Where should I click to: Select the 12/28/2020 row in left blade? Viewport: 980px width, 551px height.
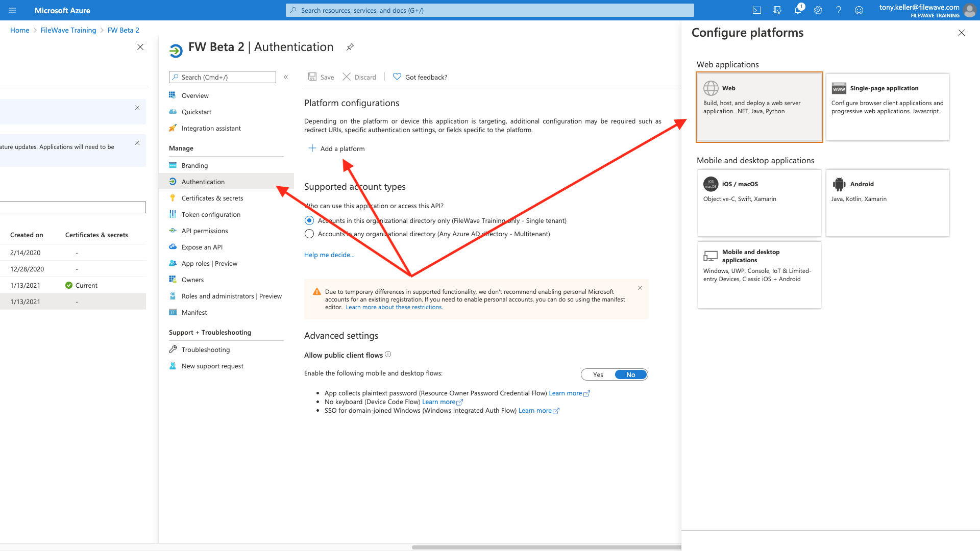(x=73, y=269)
